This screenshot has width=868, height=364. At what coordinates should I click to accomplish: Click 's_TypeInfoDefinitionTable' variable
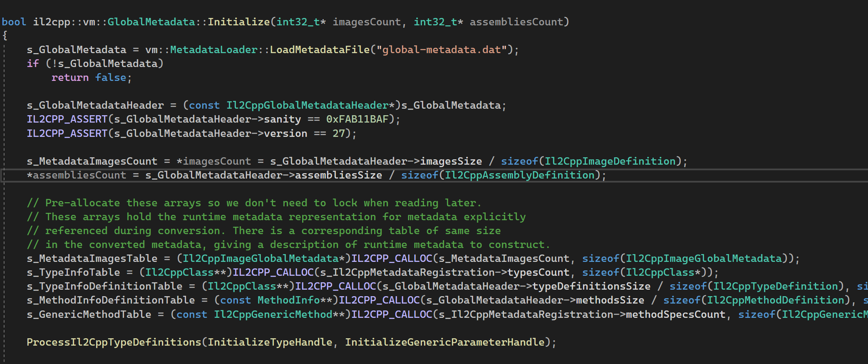point(105,286)
